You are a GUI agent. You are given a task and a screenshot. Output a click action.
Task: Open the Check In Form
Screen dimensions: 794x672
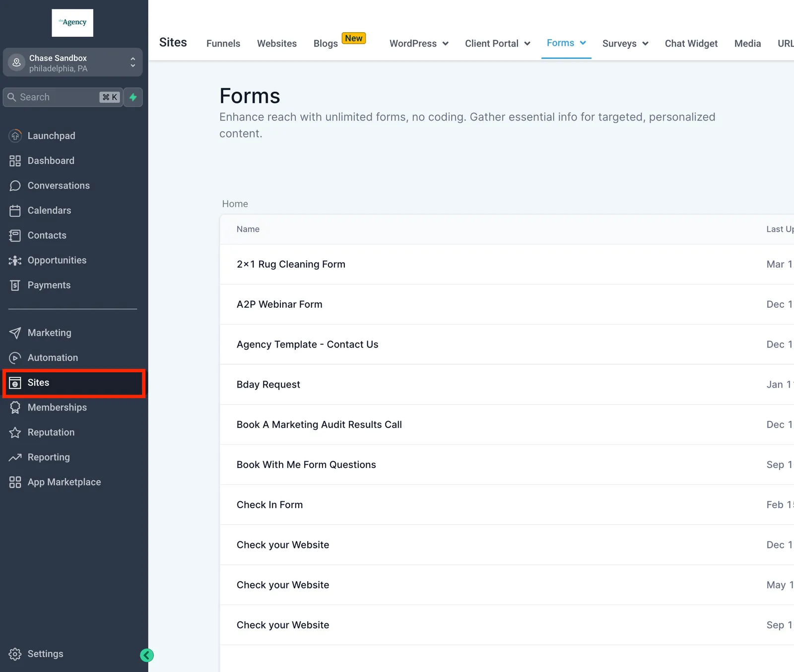pyautogui.click(x=269, y=505)
